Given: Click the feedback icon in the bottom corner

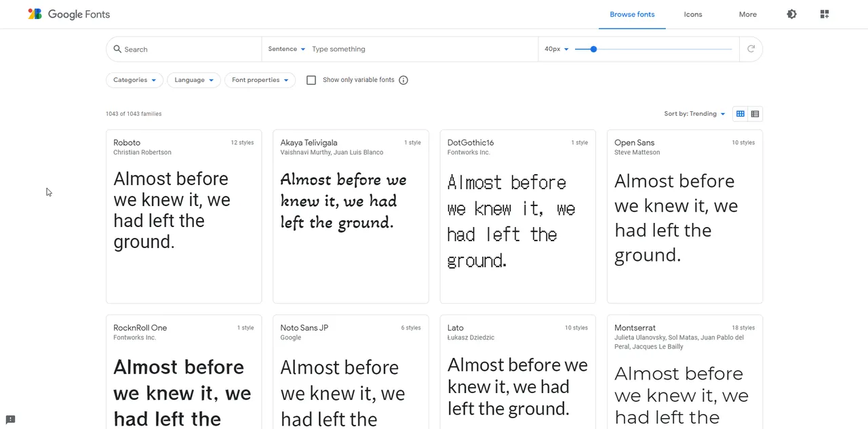Looking at the screenshot, I should tap(10, 420).
